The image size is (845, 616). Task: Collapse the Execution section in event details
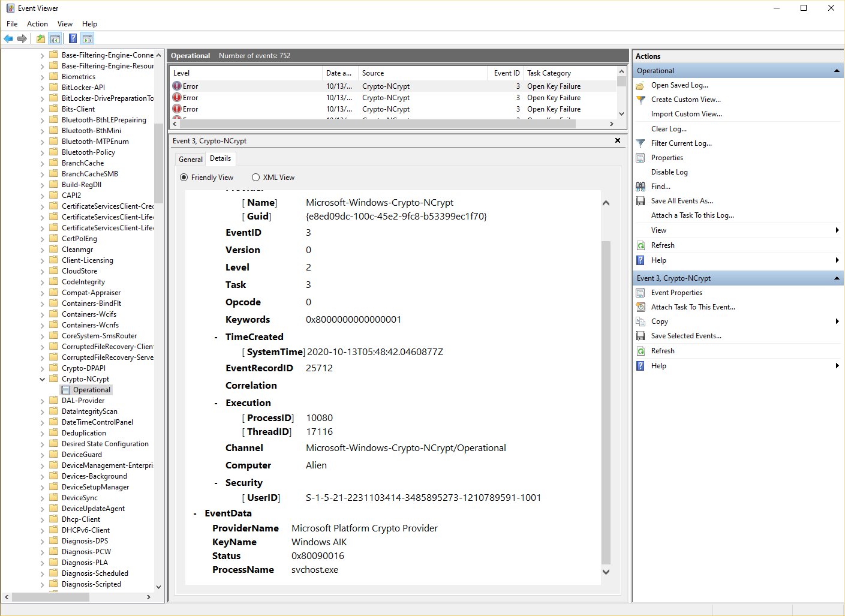click(x=216, y=402)
